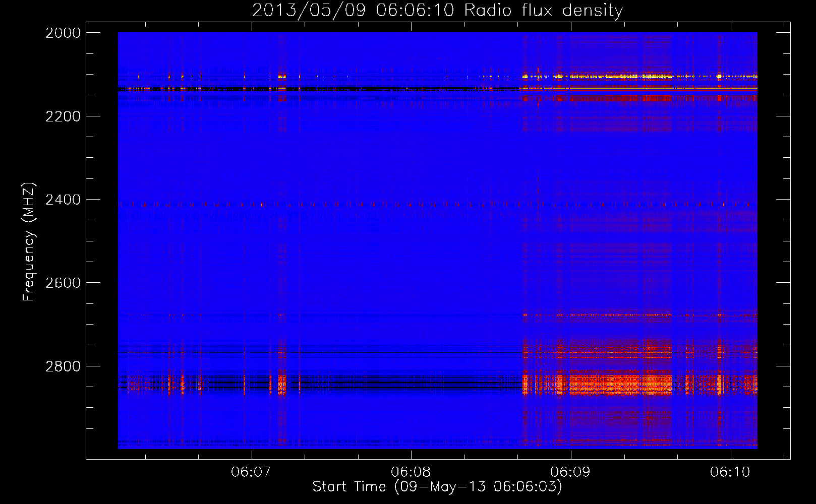816x504 pixels.
Task: Click the 'Start Time (09-May-13 06:06:03)' label
Action: click(437, 487)
